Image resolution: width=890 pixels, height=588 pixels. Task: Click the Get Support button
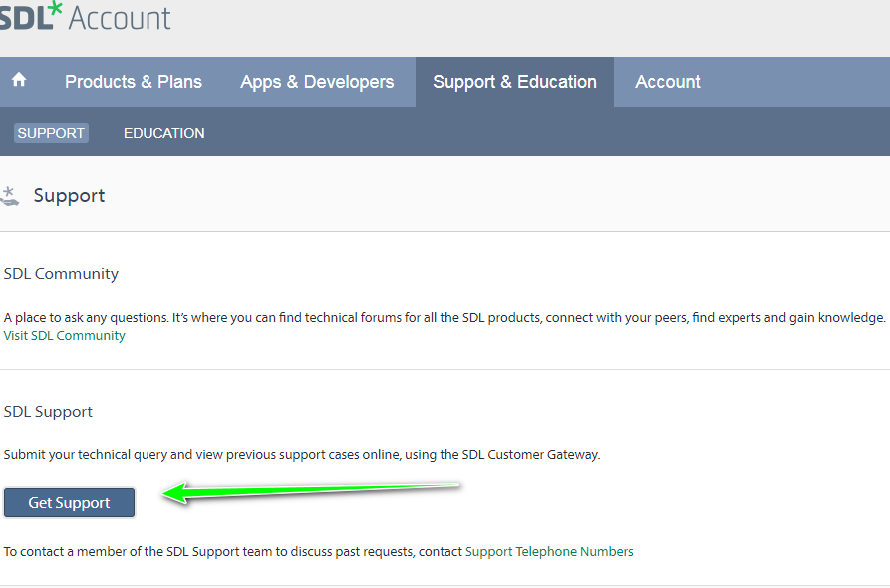coord(69,503)
